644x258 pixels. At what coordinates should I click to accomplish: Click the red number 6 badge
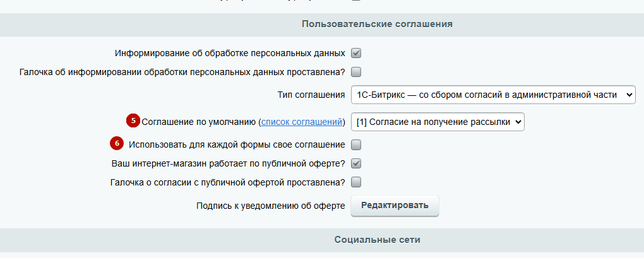tap(117, 144)
